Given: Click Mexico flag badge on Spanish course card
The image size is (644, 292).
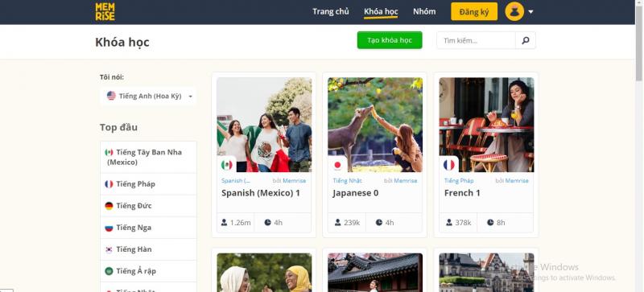Looking at the screenshot, I should click(227, 165).
